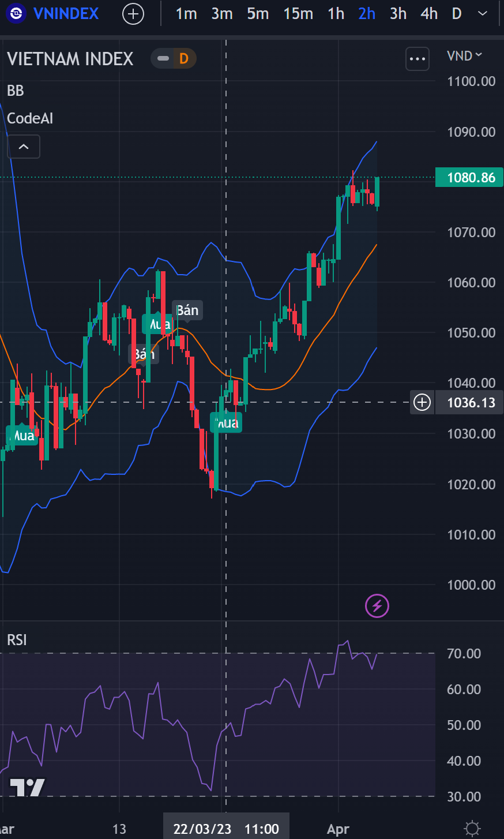Click the Bán signal label near 1055

(x=187, y=310)
